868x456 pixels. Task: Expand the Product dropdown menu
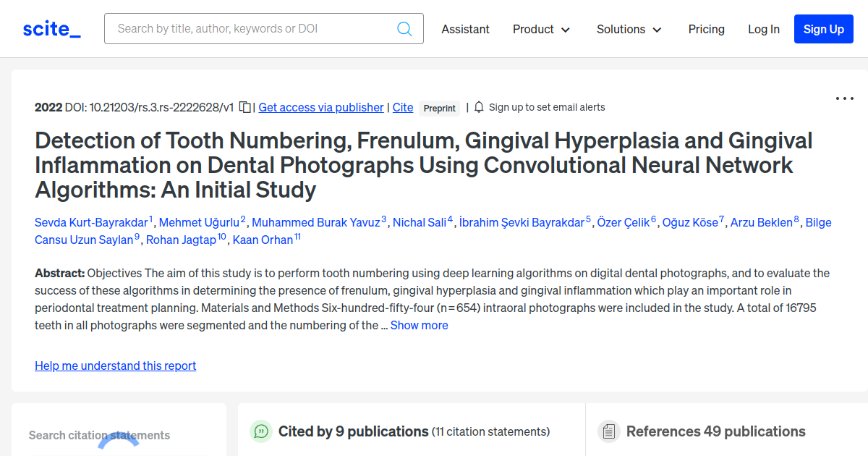(x=541, y=29)
